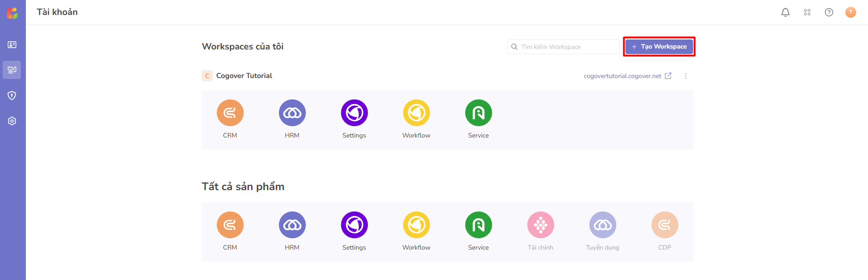The width and height of the screenshot is (868, 280).
Task: Click the Tài khoản page title
Action: [57, 12]
